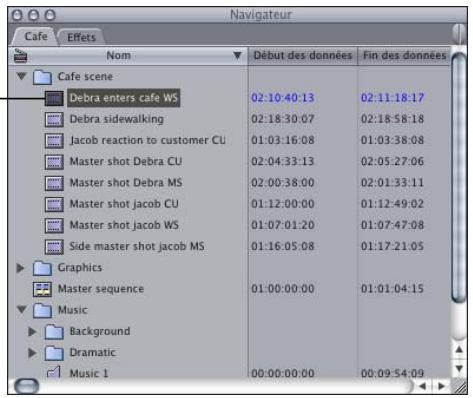Sort by the Nom column header
The image size is (473, 398).
pyautogui.click(x=128, y=56)
